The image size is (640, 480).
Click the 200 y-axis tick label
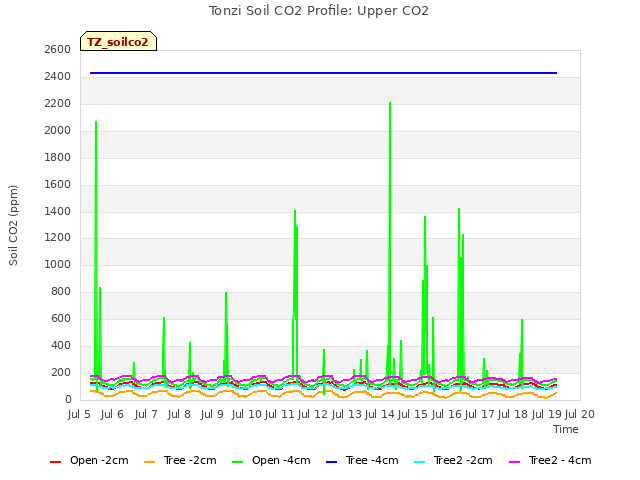[x=61, y=372]
